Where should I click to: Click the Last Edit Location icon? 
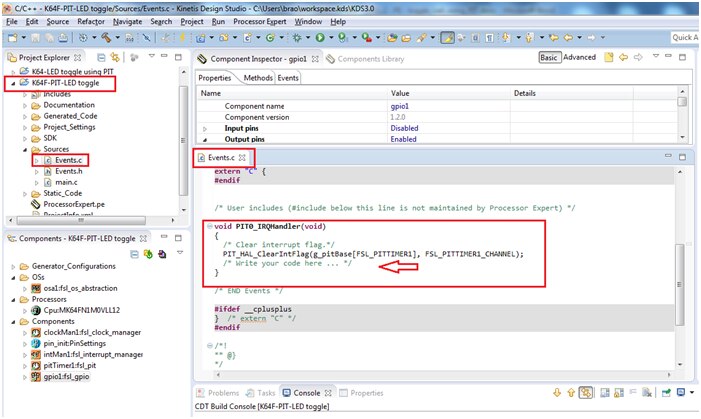[554, 38]
